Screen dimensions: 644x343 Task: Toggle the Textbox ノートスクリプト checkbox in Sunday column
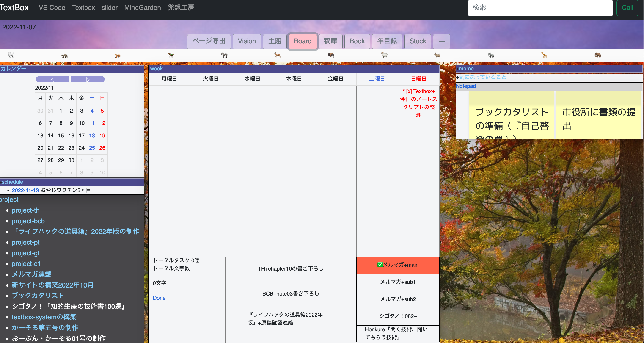coord(409,91)
